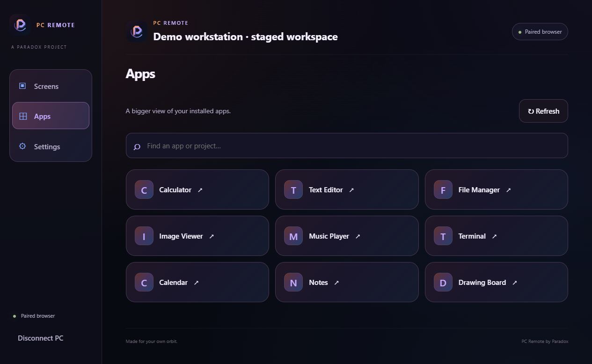Click the launch arrow beside Image Viewer

coord(212,236)
